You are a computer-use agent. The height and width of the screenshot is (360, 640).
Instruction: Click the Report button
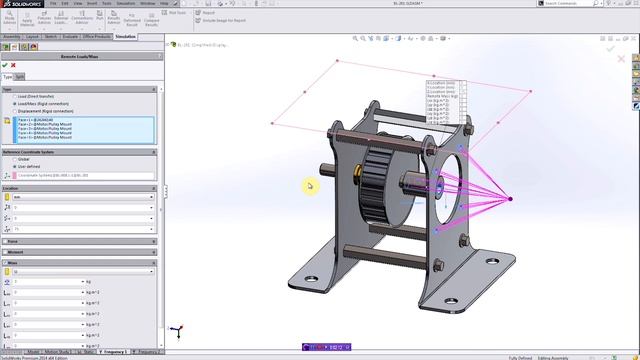(205, 13)
